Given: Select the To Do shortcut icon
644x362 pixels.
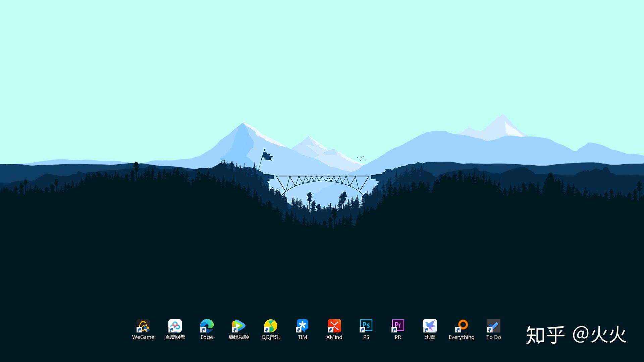Looking at the screenshot, I should (493, 326).
